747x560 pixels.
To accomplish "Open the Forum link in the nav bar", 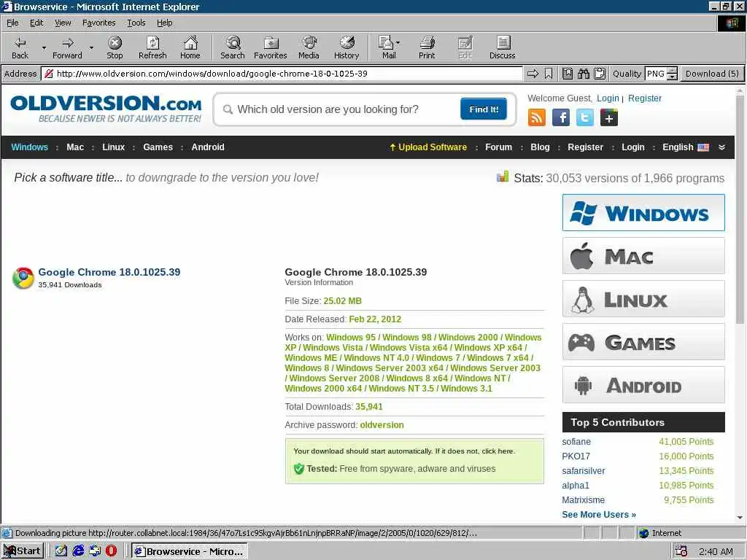I will click(x=498, y=147).
